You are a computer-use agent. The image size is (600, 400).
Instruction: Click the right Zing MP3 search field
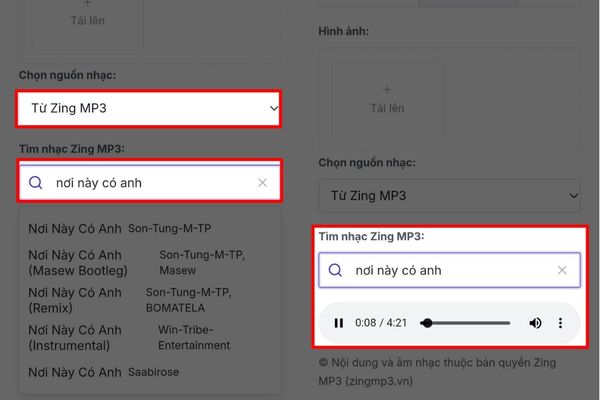click(x=449, y=270)
